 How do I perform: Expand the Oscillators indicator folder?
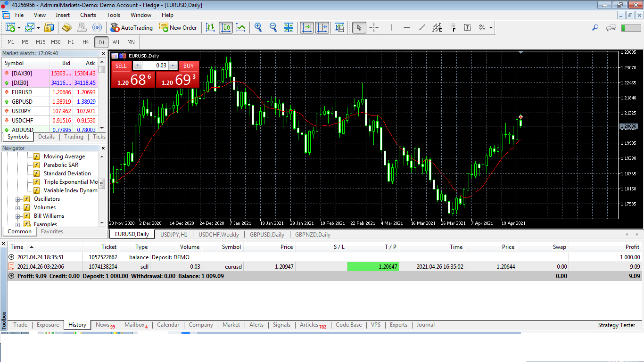coord(18,199)
